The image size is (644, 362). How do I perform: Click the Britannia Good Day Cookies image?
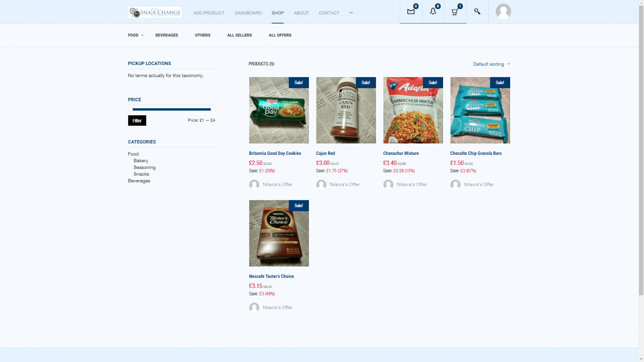point(279,110)
